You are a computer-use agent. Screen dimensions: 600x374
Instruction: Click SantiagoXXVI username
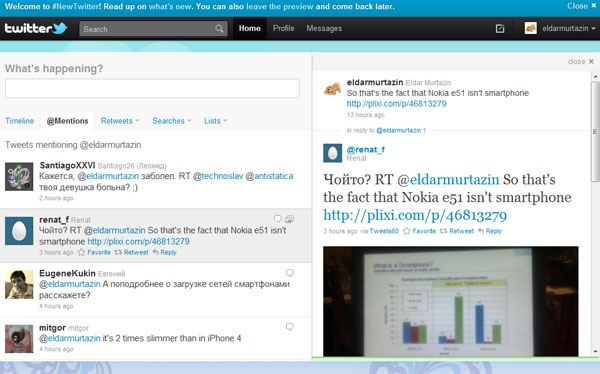tap(67, 165)
